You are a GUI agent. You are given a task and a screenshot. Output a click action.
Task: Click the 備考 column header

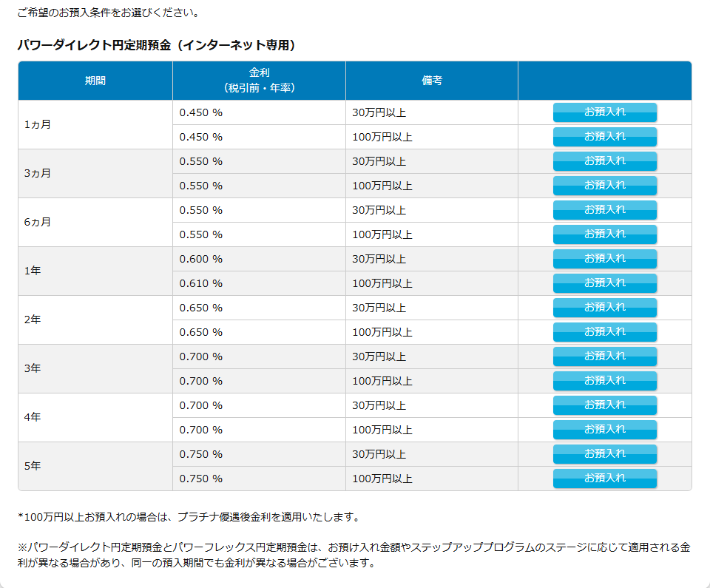click(432, 81)
